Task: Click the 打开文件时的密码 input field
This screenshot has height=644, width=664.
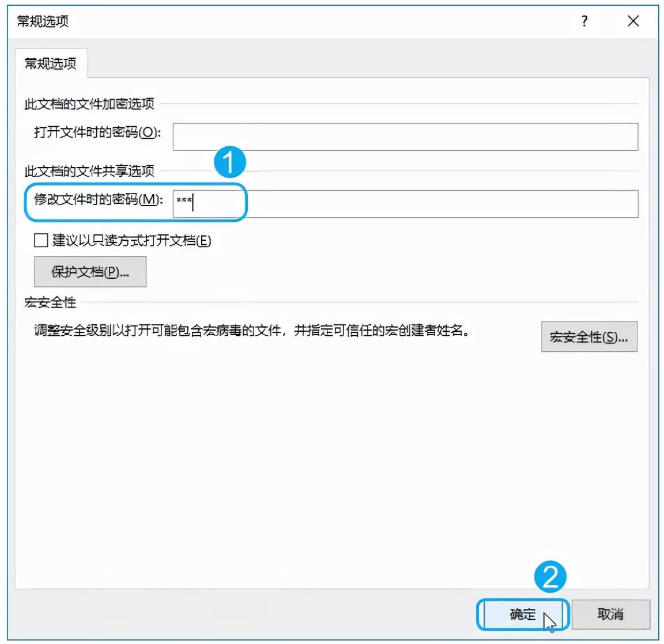Action: tap(403, 137)
